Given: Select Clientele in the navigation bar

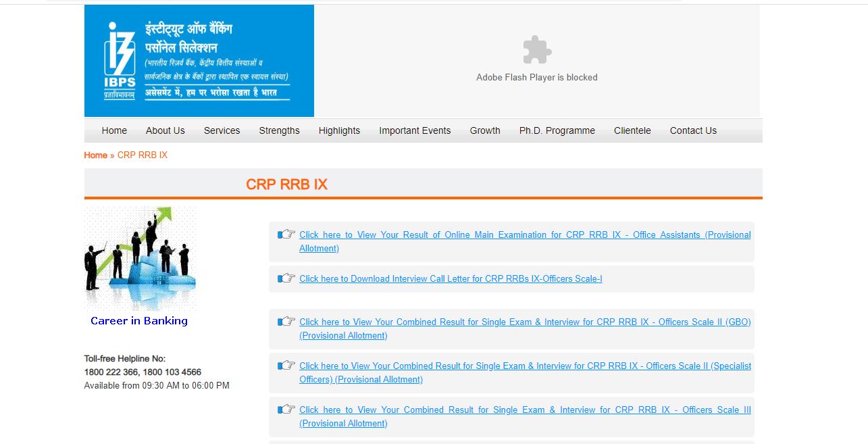Looking at the screenshot, I should pos(632,130).
